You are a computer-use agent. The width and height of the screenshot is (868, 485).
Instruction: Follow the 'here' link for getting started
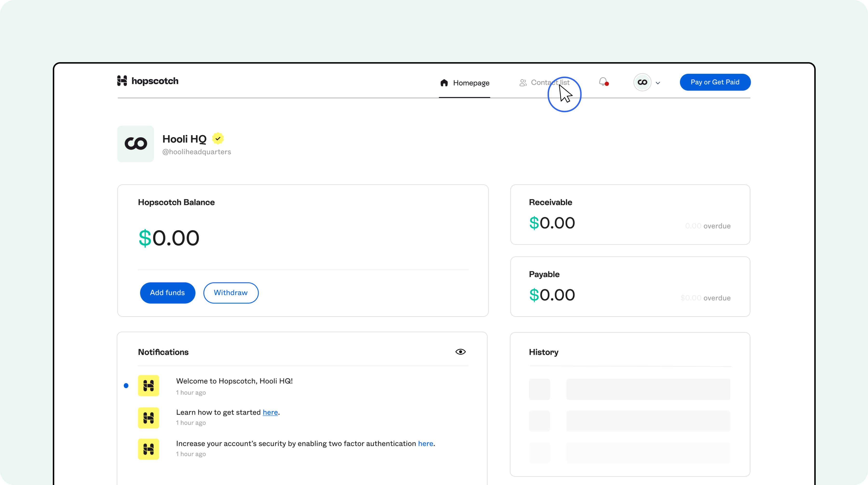click(270, 412)
